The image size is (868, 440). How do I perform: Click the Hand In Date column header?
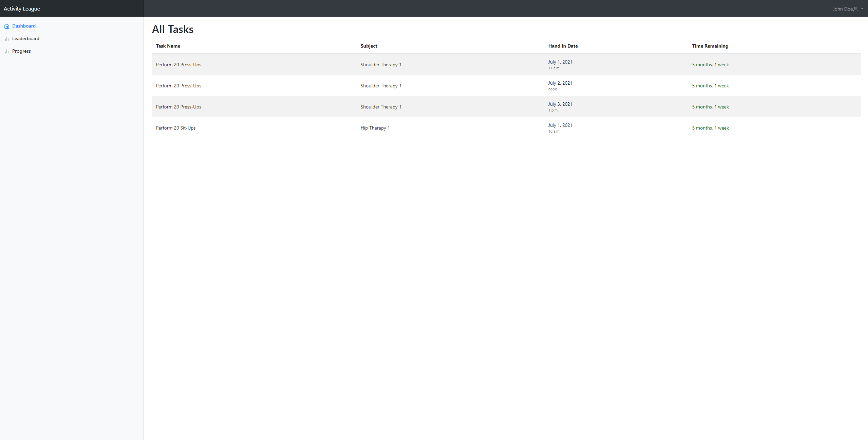pos(563,46)
